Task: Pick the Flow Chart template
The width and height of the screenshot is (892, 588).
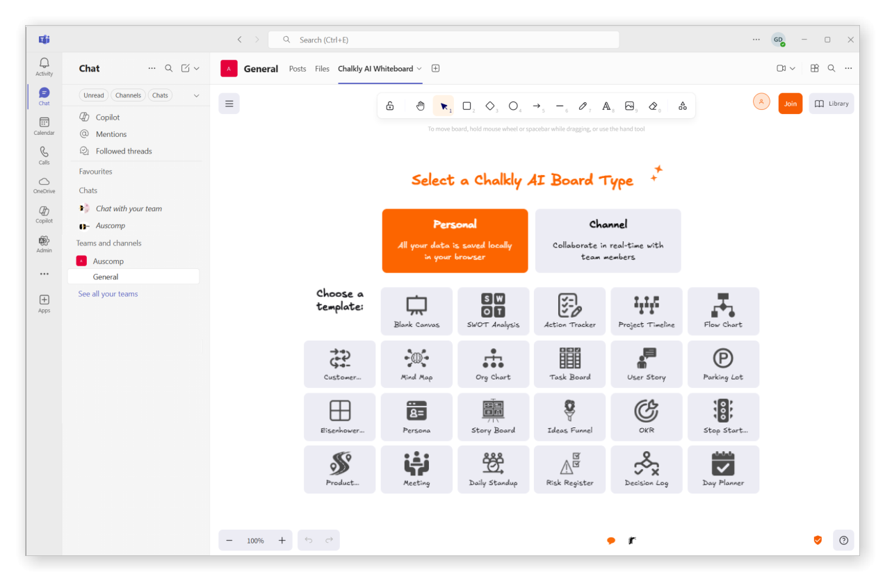Action: [x=724, y=311]
